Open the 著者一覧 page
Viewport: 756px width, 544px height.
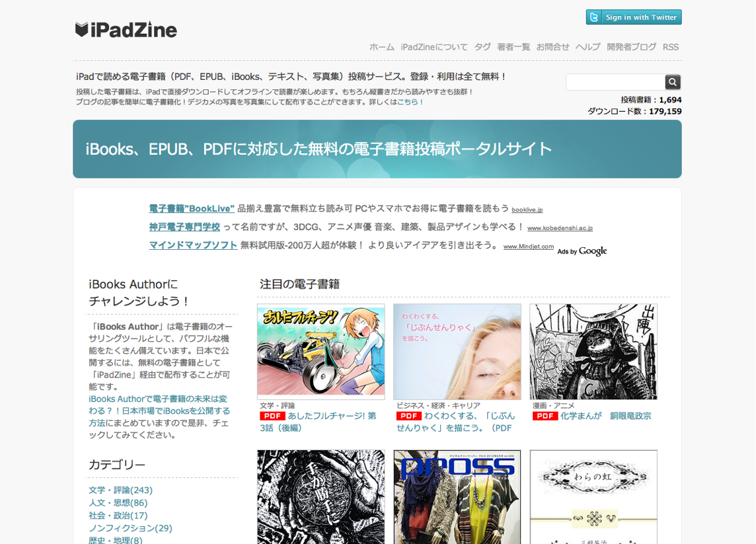[x=513, y=47]
